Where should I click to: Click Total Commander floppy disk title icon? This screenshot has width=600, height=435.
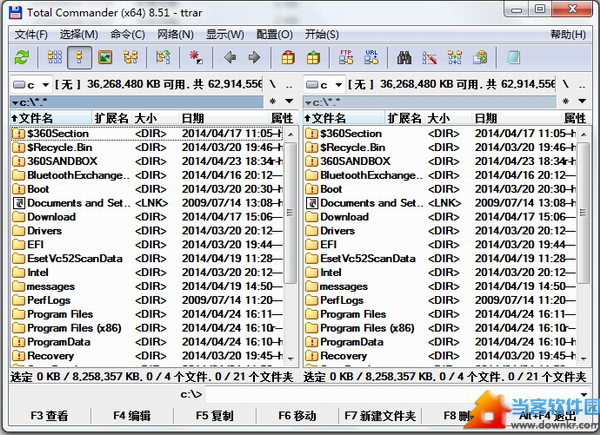click(15, 13)
